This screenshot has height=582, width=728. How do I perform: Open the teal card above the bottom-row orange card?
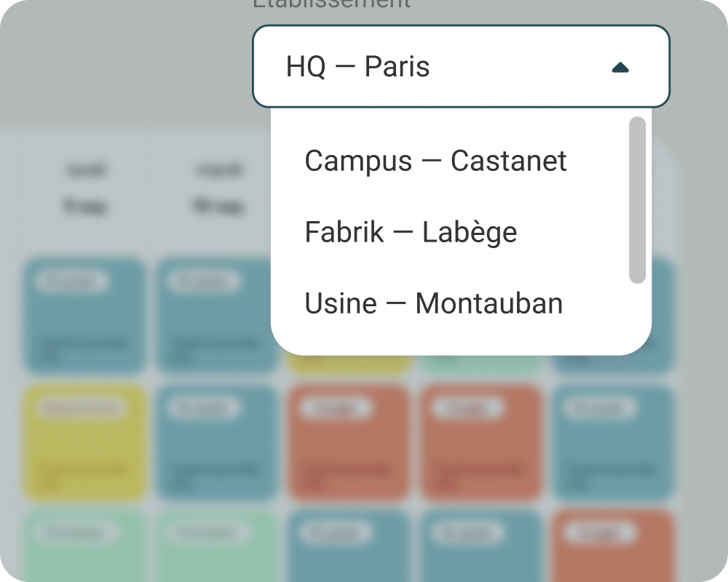click(x=613, y=442)
